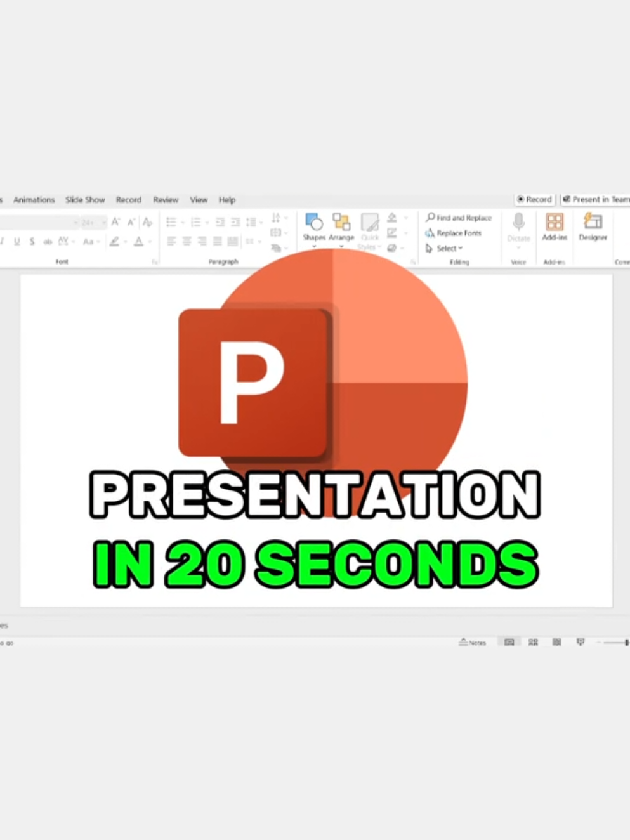This screenshot has width=630, height=840.
Task: Switch to Slide Sorter view
Action: [533, 643]
